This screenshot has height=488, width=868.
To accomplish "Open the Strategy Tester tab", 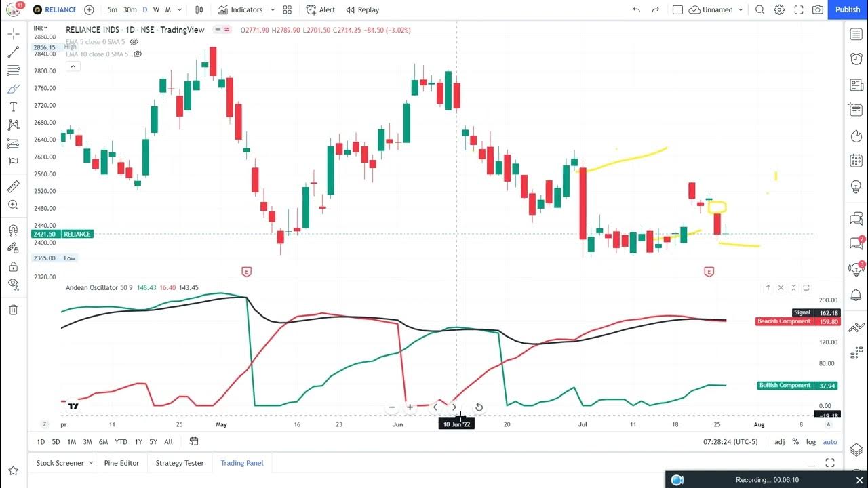I will (180, 463).
